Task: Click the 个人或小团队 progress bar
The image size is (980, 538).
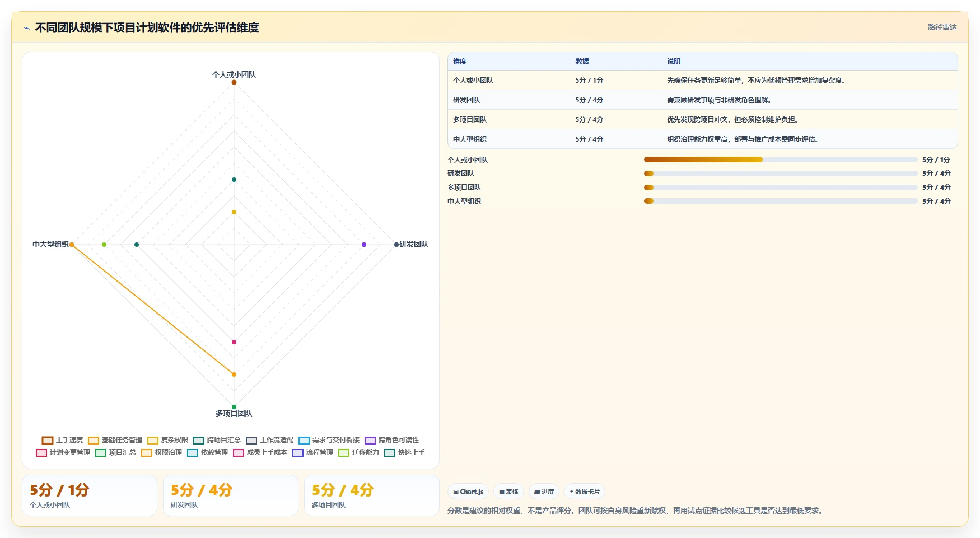Action: pos(781,160)
